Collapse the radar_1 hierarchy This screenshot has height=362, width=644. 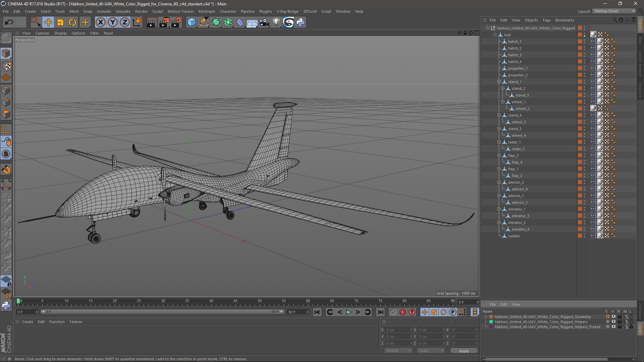(499, 142)
